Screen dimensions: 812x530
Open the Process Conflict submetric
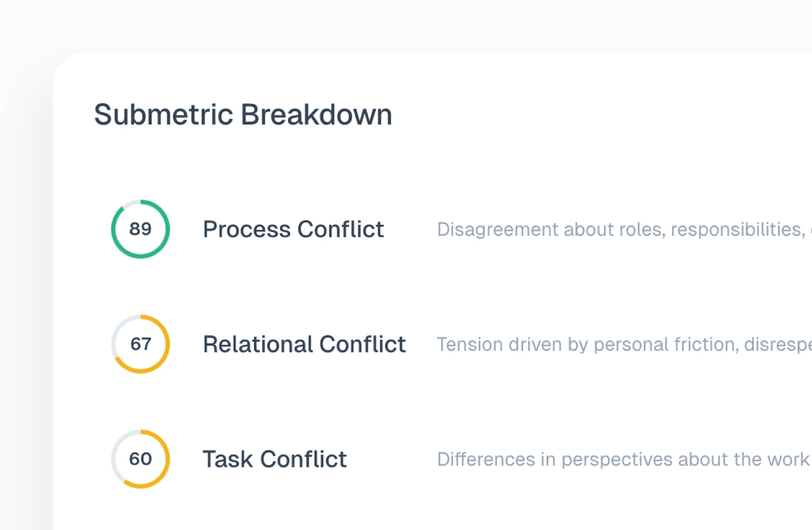[293, 229]
